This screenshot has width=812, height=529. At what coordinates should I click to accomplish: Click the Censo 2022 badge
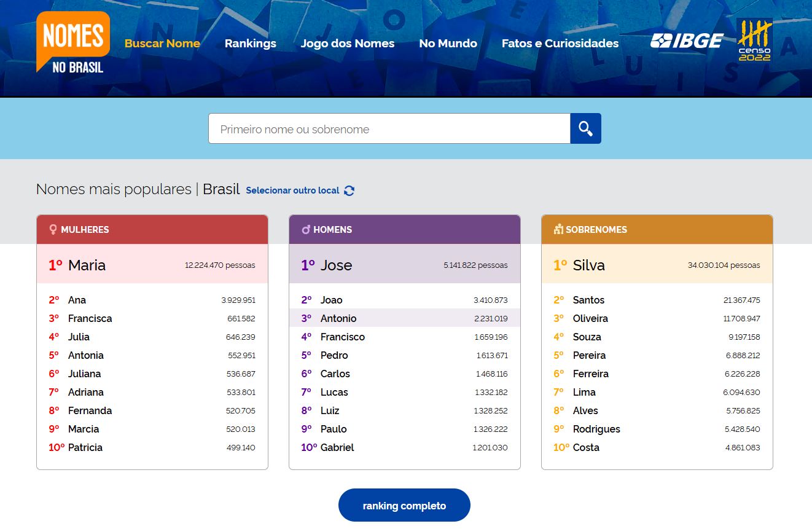coord(754,42)
